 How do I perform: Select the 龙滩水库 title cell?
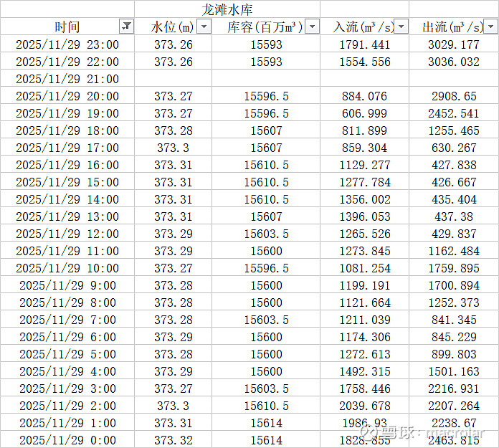227,9
